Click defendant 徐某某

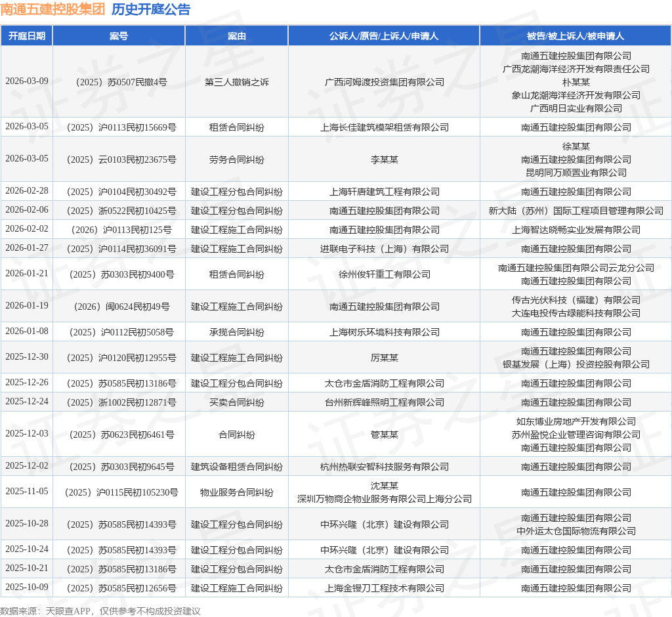(576, 146)
